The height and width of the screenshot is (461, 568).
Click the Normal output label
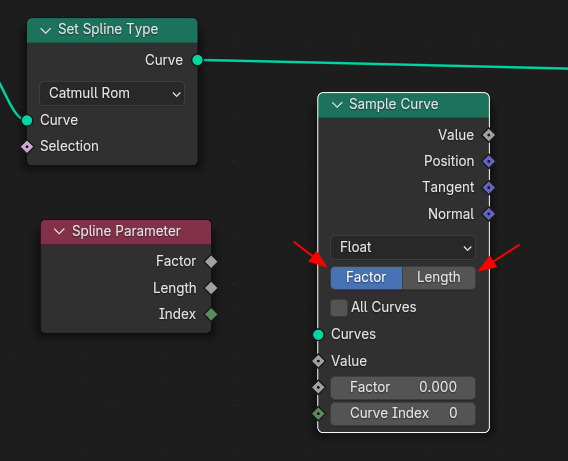pyautogui.click(x=451, y=214)
